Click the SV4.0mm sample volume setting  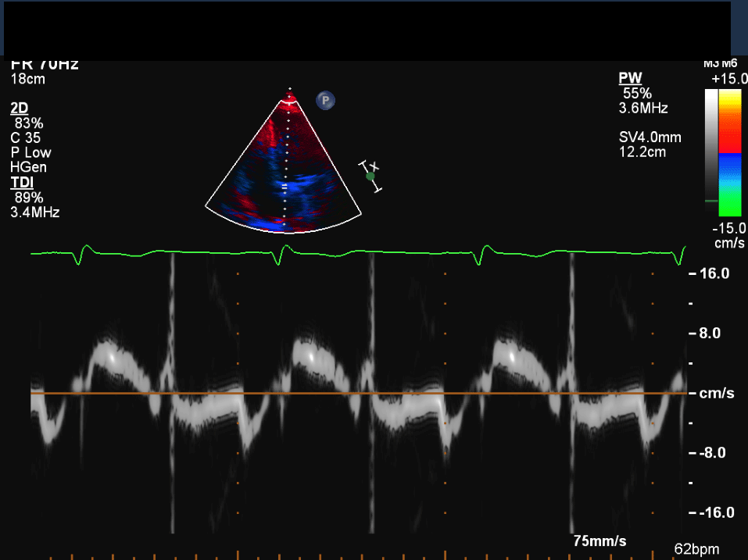[650, 137]
